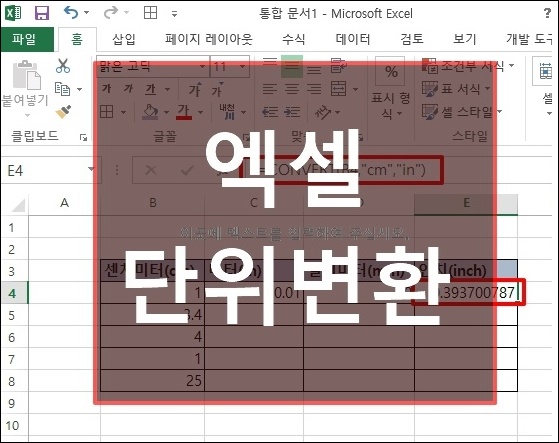Open the 맑은 고딕 font name dropdown
The height and width of the screenshot is (443, 559).
pos(202,67)
